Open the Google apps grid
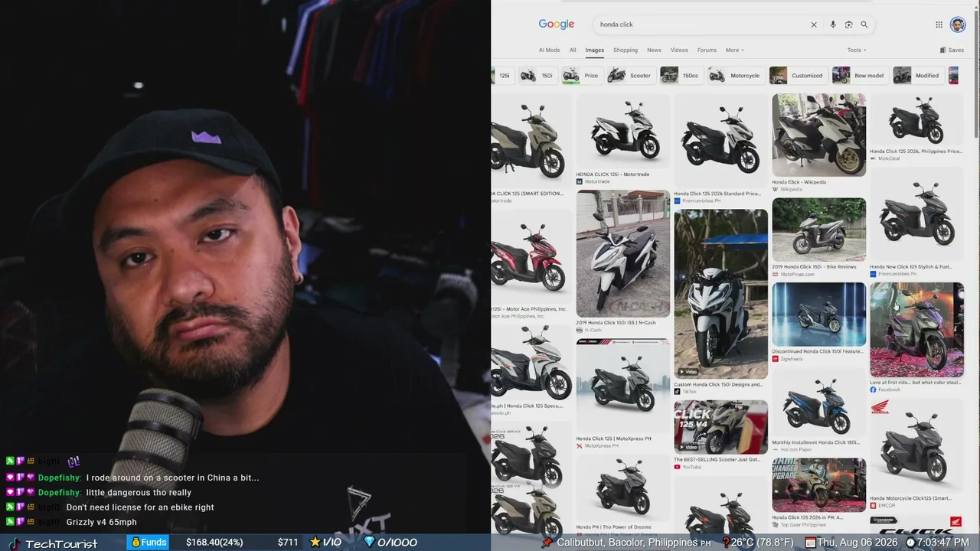 pos(939,24)
